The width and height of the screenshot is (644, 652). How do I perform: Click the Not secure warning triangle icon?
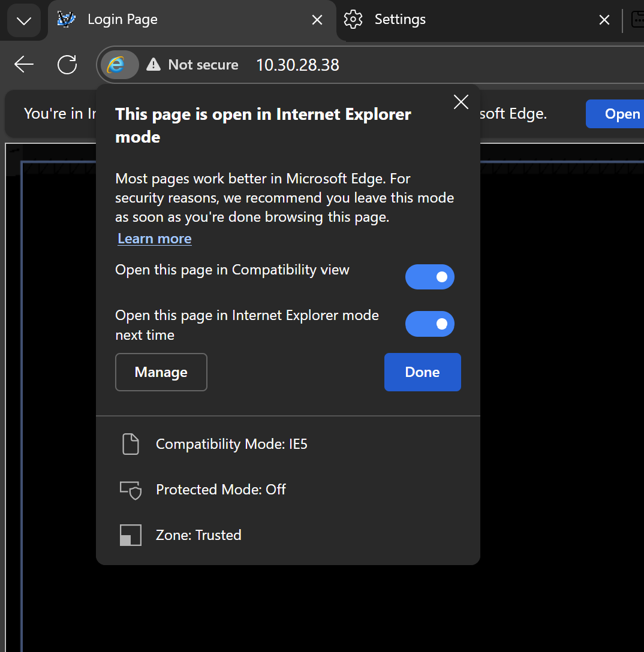tap(154, 65)
